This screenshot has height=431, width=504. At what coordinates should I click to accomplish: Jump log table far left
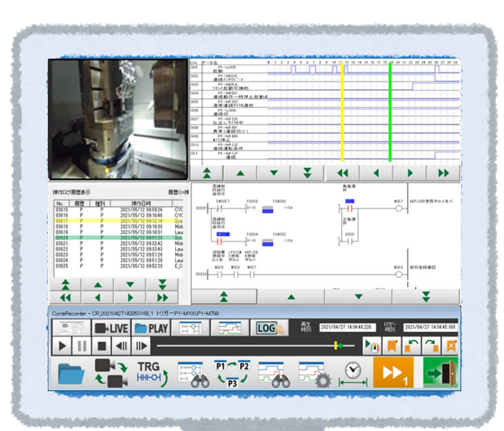(65, 298)
